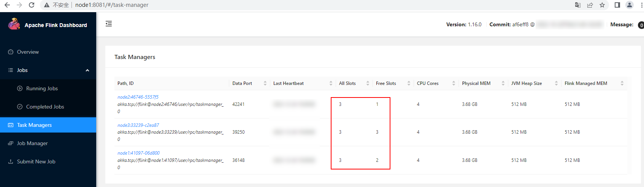Click the Jobs list icon

pos(11,70)
